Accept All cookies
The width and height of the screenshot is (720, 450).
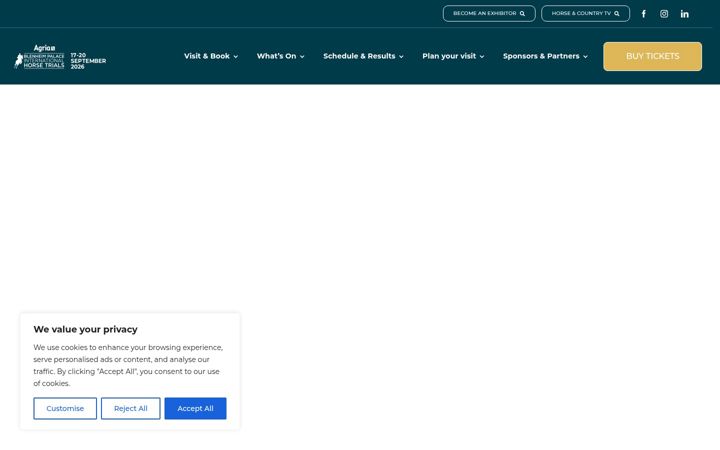point(195,408)
